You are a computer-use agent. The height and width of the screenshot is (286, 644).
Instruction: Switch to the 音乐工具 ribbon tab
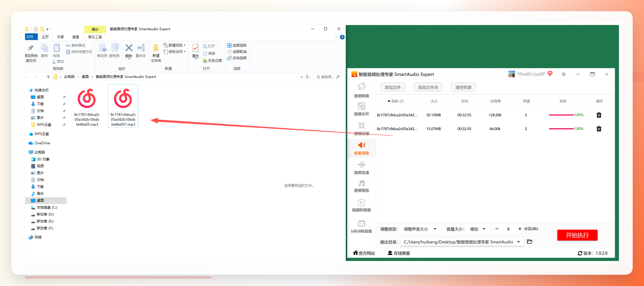(95, 37)
